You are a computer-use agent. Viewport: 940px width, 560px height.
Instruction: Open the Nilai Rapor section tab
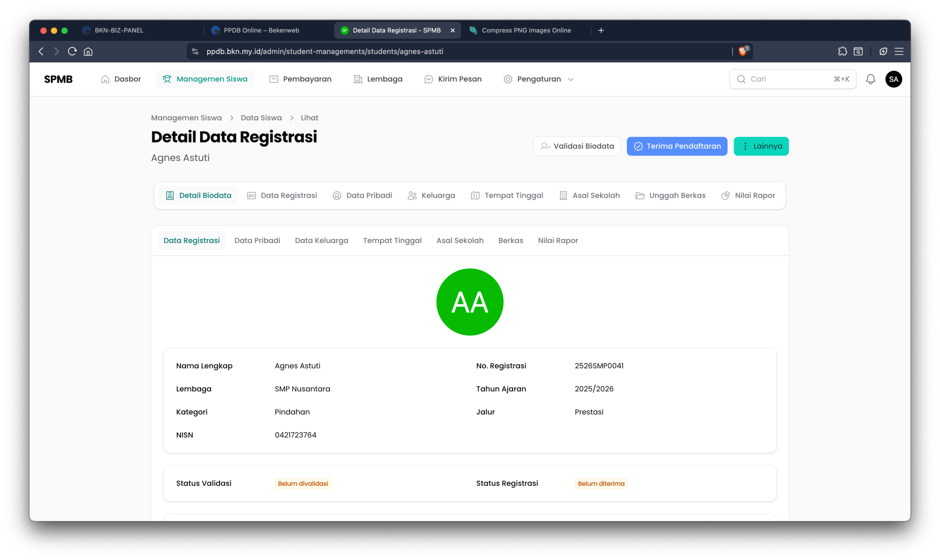point(748,196)
